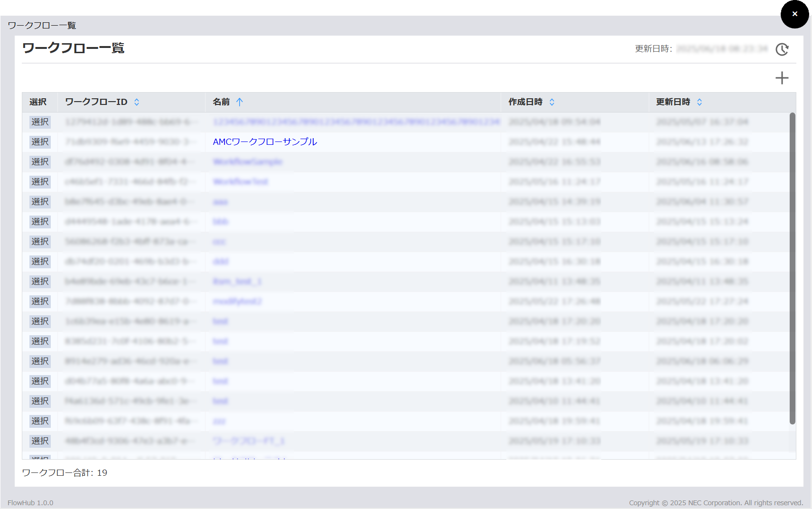The image size is (812, 509).
Task: Open the long numeric workflow name in first row
Action: [356, 122]
